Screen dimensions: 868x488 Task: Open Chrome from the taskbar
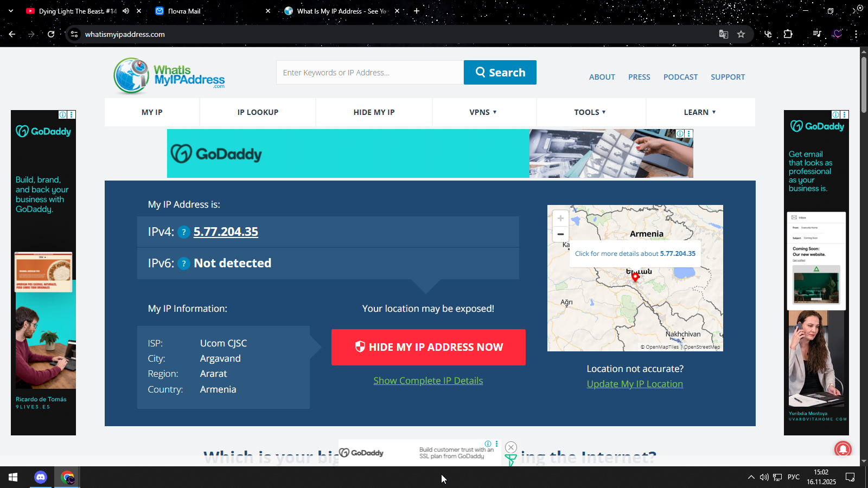(x=67, y=477)
